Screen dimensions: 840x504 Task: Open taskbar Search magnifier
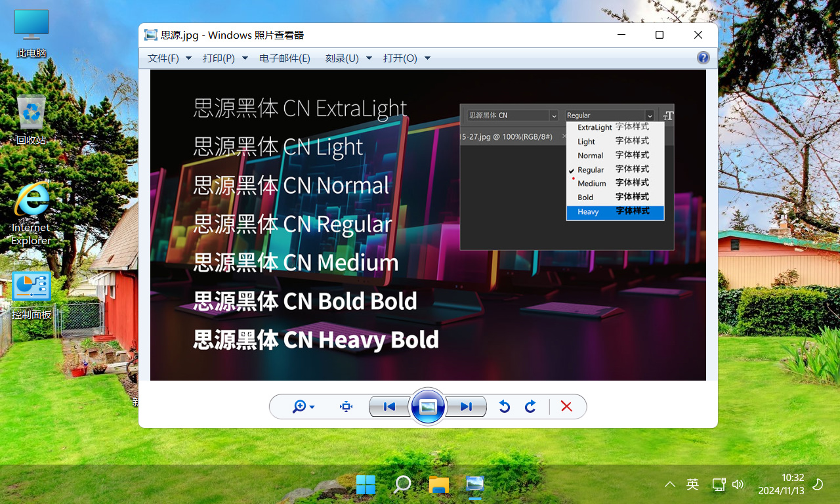(x=402, y=485)
